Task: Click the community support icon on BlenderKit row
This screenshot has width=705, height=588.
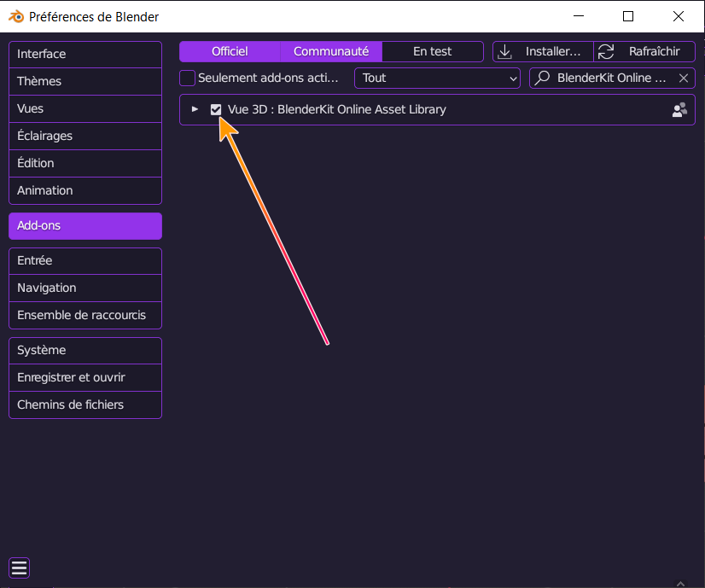Action: click(679, 110)
